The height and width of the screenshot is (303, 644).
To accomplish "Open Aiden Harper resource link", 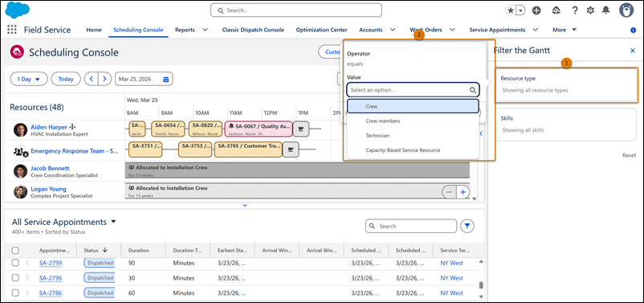I will click(49, 127).
